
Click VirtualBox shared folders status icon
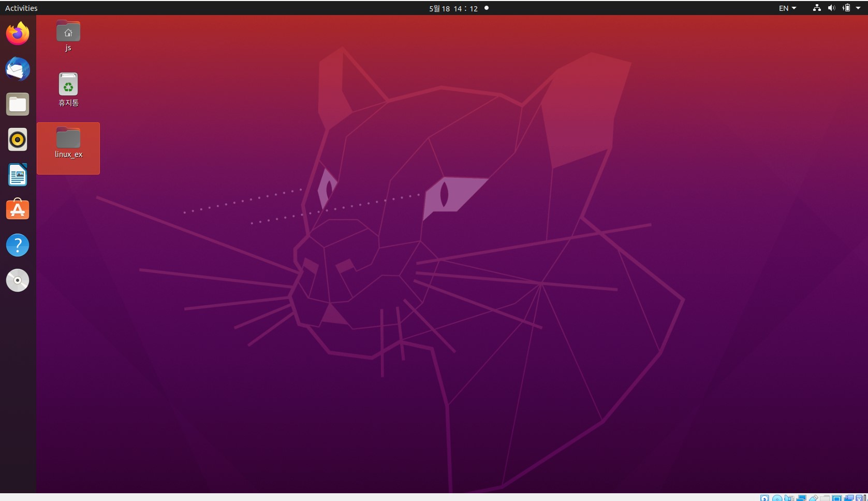tap(825, 498)
